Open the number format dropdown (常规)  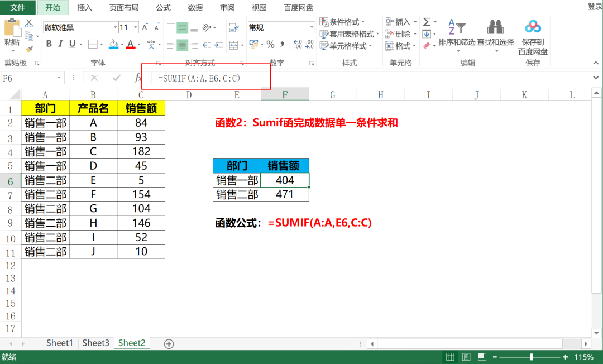[x=312, y=27]
